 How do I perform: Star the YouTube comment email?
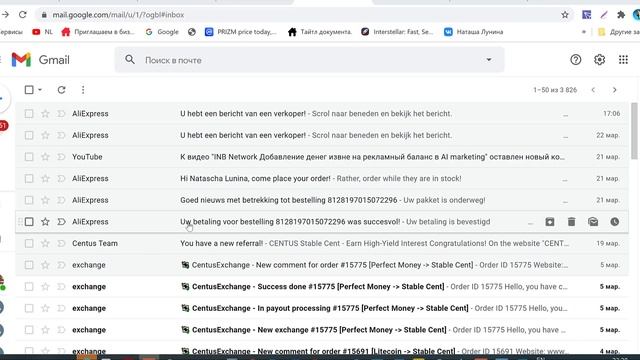click(45, 157)
